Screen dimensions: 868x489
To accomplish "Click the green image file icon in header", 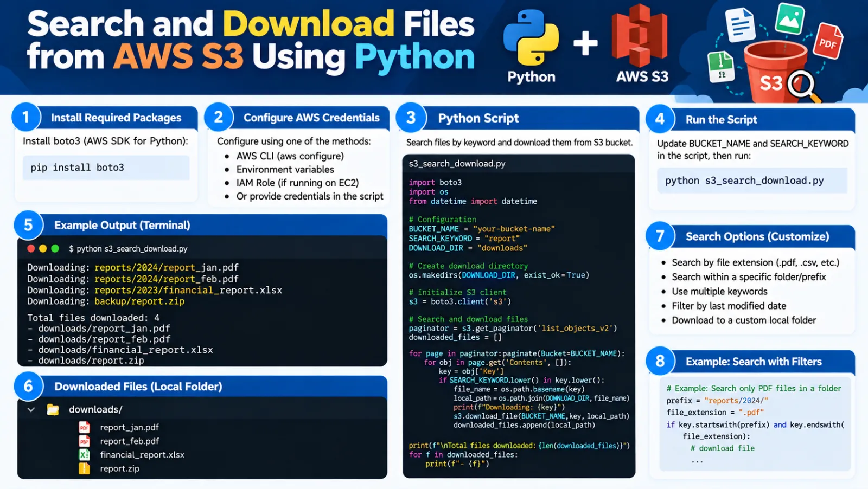I will pos(789,18).
